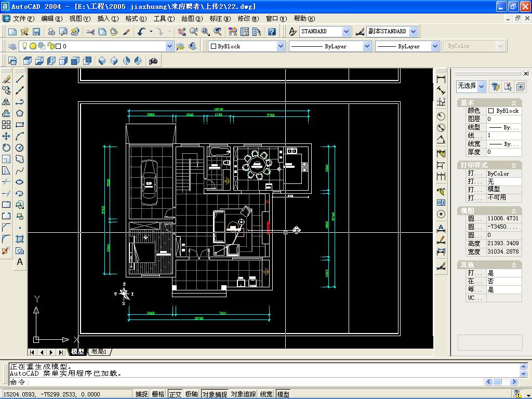The width and height of the screenshot is (532, 399).
Task: Open the ByBlock color dropdown
Action: [x=280, y=46]
